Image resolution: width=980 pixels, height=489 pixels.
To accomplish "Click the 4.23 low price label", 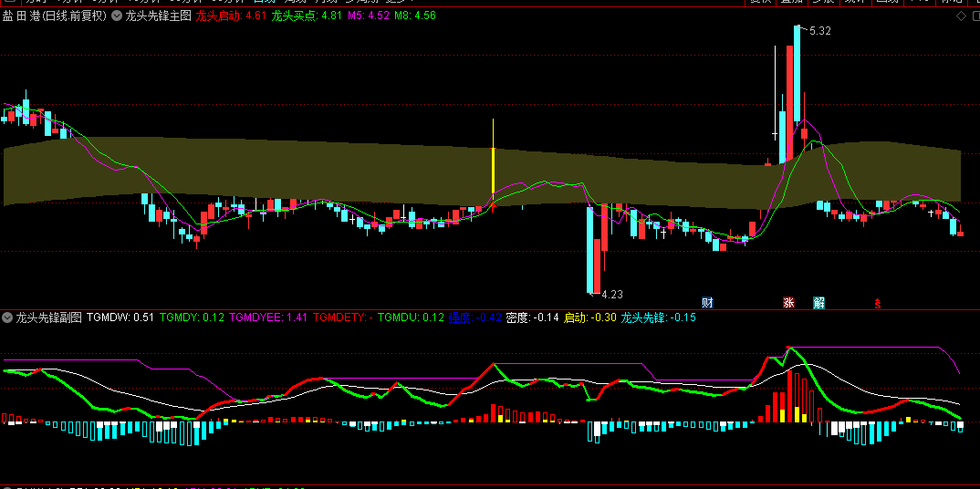I will [611, 294].
